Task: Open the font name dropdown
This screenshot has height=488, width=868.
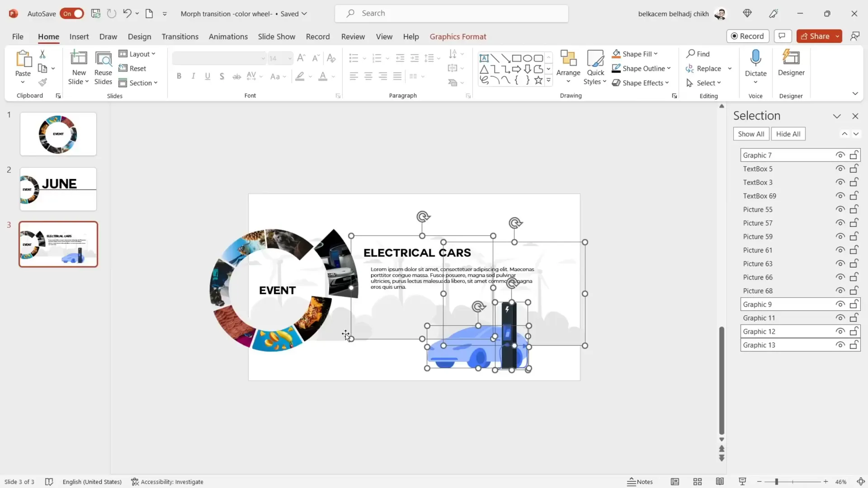Action: 263,58
